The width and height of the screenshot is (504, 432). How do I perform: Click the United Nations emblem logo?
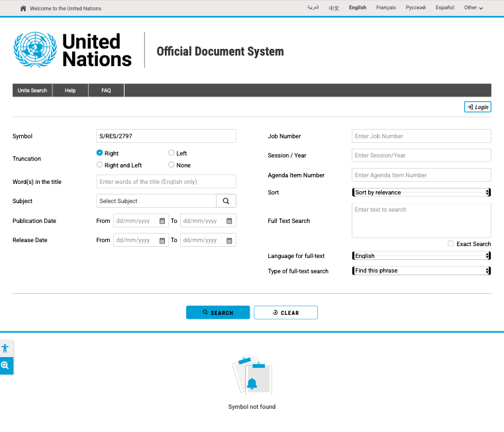coord(35,50)
